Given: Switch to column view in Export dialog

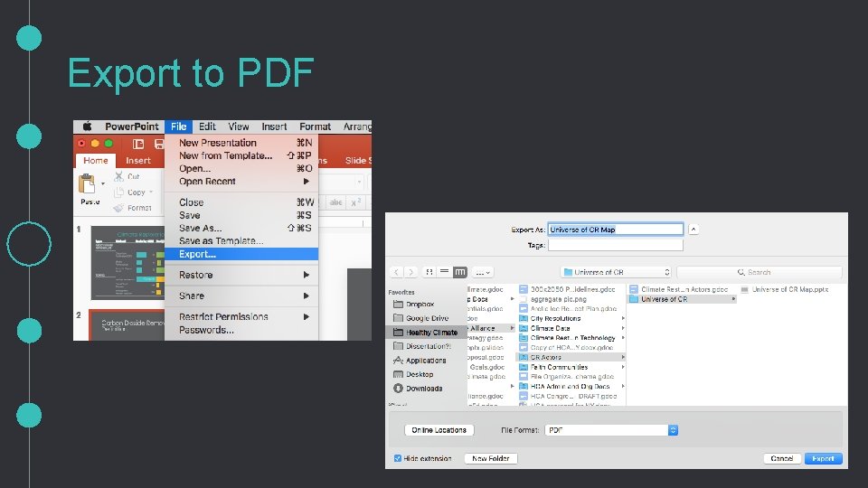Looking at the screenshot, I should pos(459,272).
